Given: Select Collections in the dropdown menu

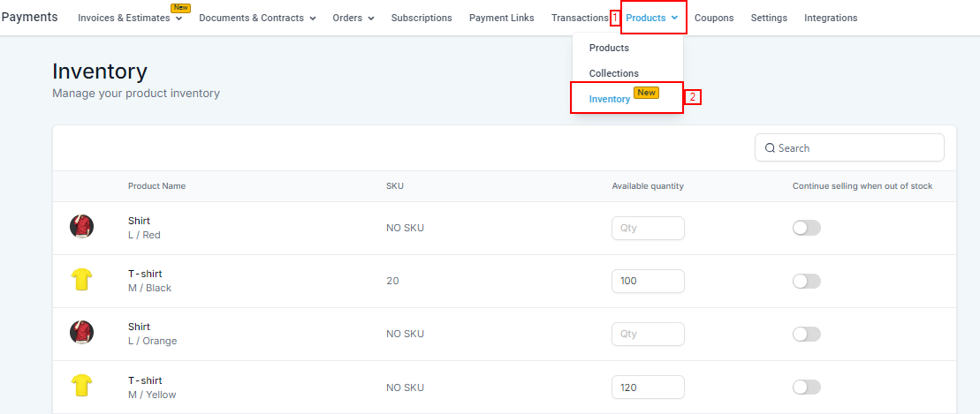Looking at the screenshot, I should 614,73.
